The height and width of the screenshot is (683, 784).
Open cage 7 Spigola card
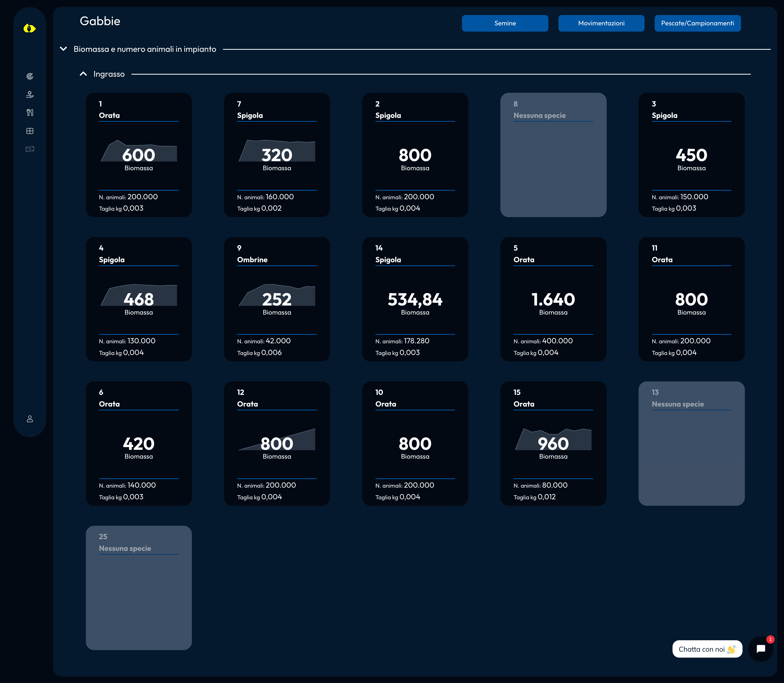pos(277,155)
